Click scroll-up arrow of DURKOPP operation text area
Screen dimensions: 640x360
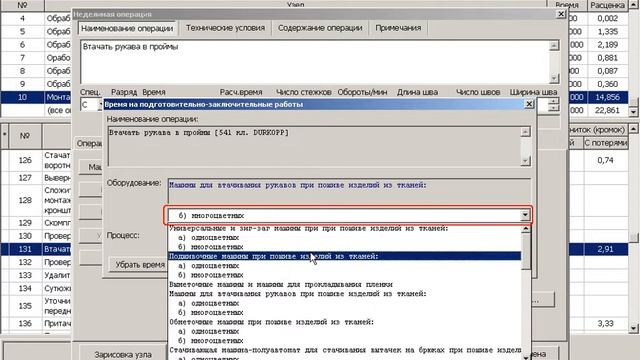click(526, 132)
